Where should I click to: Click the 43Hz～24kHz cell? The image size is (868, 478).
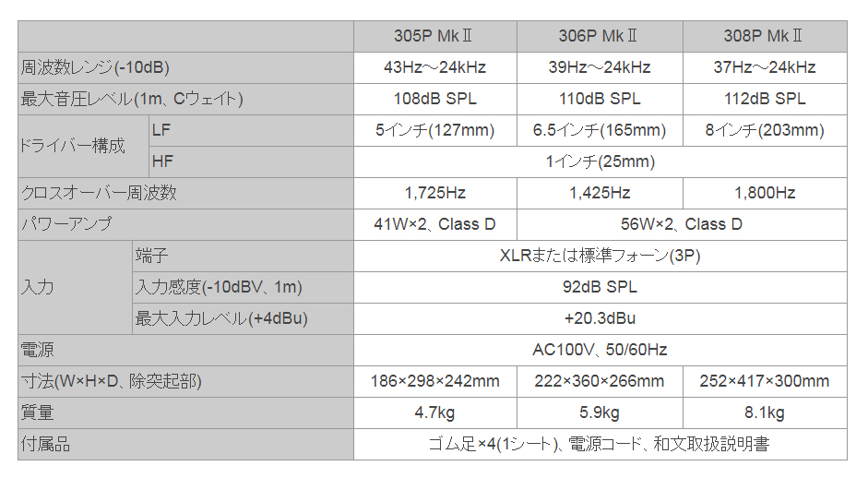(x=435, y=68)
